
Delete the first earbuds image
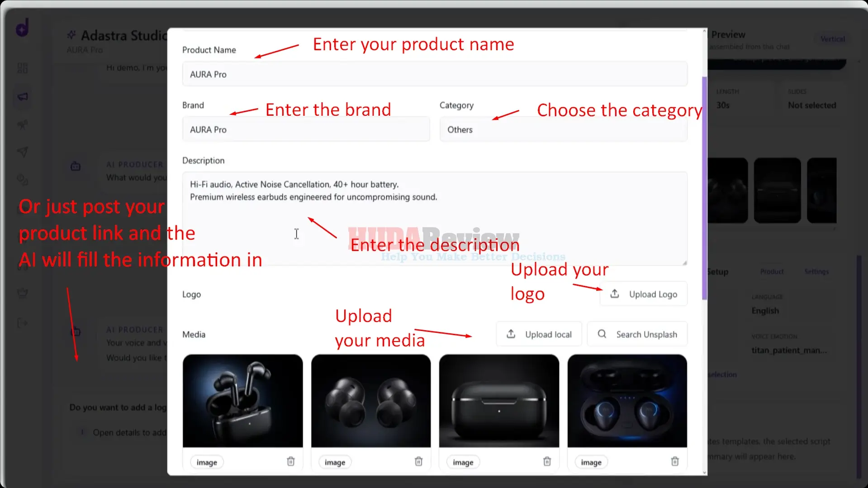[291, 461]
